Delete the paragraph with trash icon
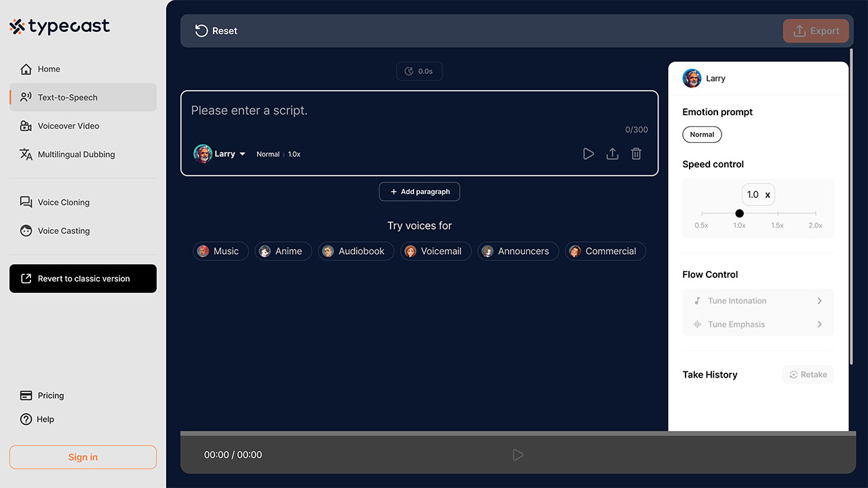 [636, 154]
